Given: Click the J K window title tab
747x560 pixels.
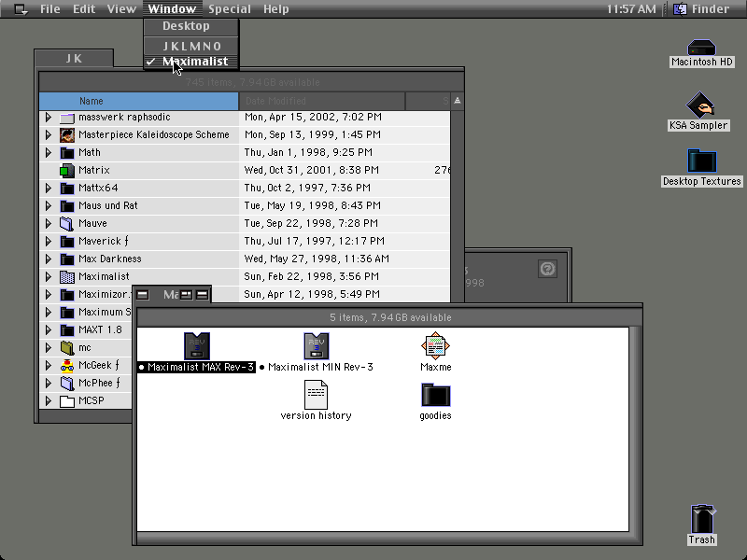Looking at the screenshot, I should click(74, 59).
